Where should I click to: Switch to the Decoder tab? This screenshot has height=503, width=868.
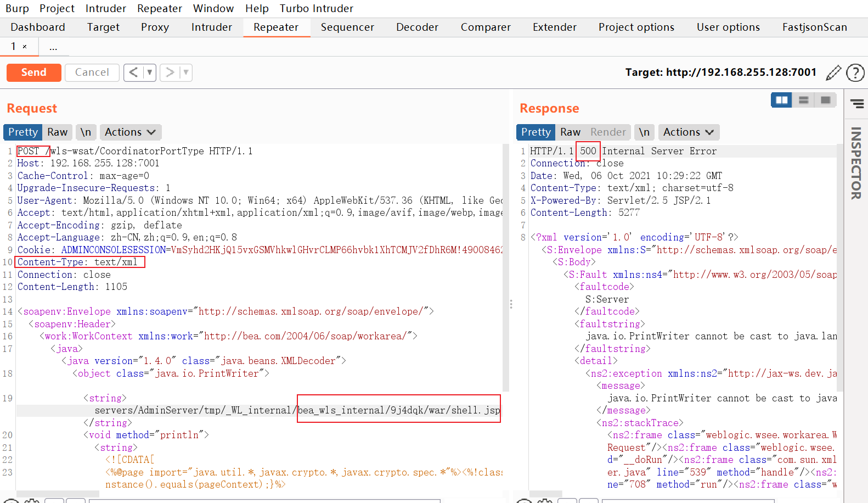point(417,27)
